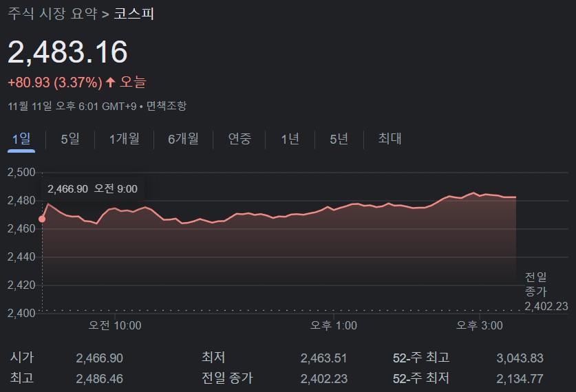Click the 시가 value 2,466.90
This screenshot has width=576, height=392.
coord(100,358)
